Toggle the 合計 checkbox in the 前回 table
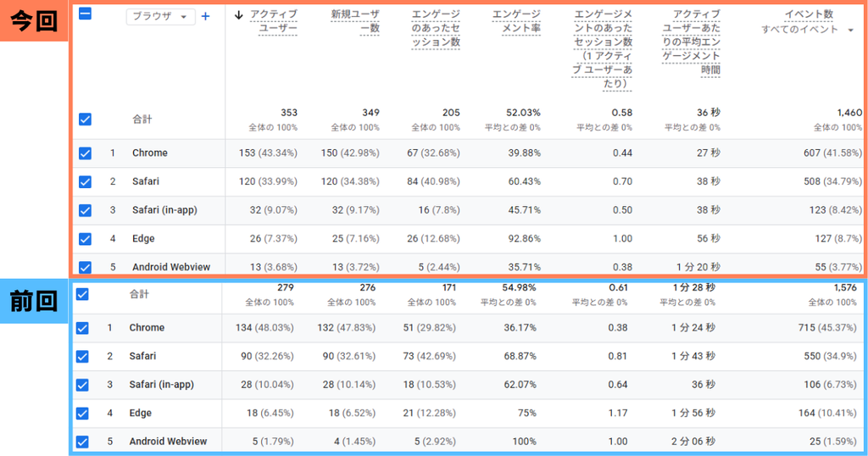Image resolution: width=868 pixels, height=456 pixels. (82, 294)
